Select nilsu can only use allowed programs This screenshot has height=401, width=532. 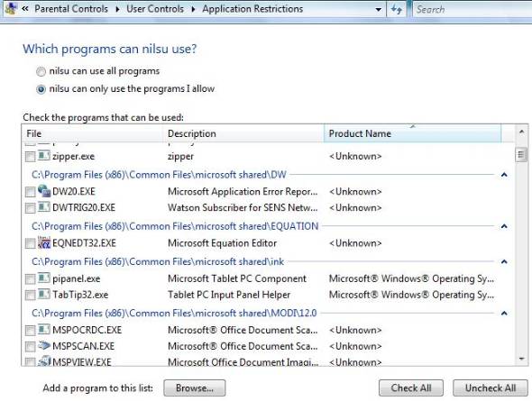(41, 89)
